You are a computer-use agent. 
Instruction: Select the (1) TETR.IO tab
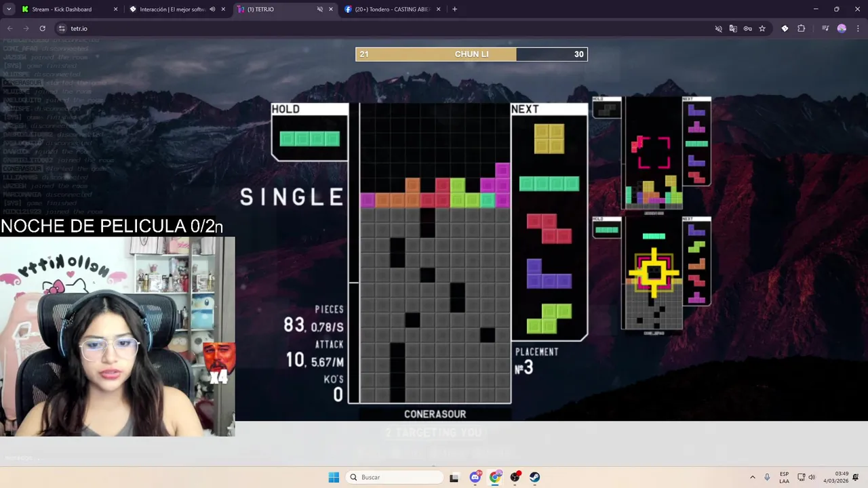284,9
